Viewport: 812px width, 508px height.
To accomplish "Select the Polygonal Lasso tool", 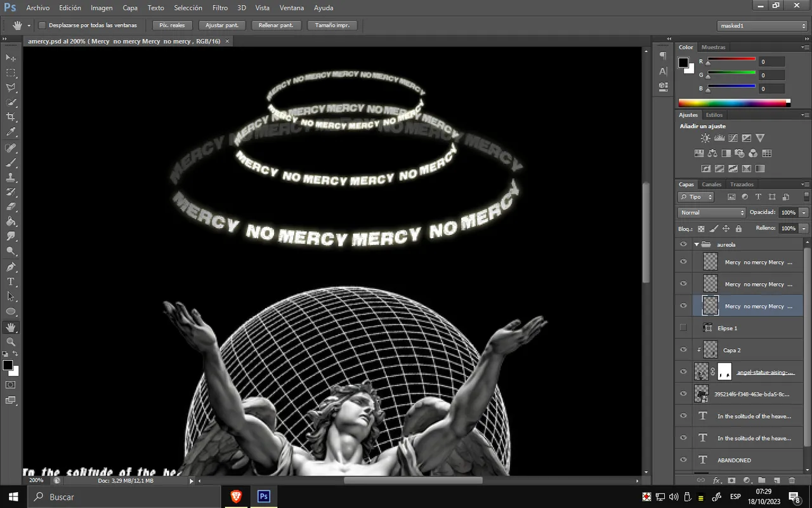I will coord(11,88).
